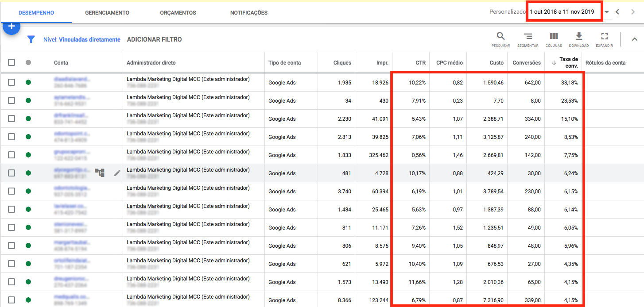Select checkbox of row with 34 clicks

(x=12, y=100)
